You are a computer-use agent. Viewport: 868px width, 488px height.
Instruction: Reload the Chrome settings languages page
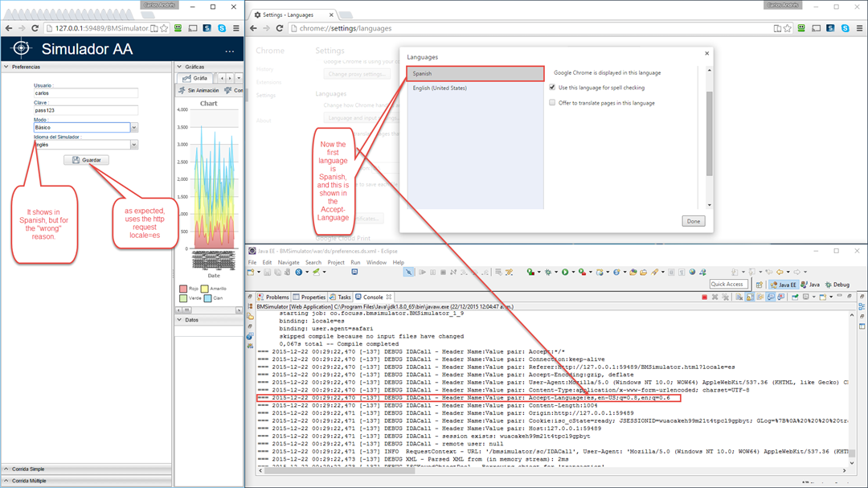click(280, 28)
